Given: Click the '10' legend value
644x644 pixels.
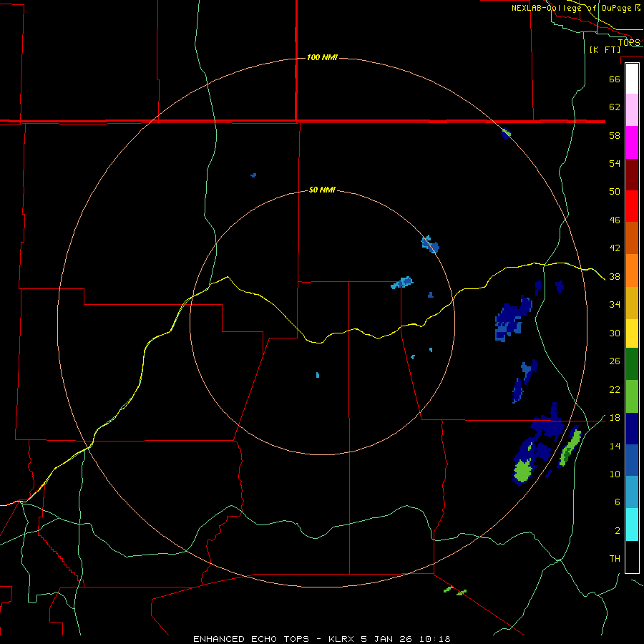Looking at the screenshot, I should [x=615, y=474].
